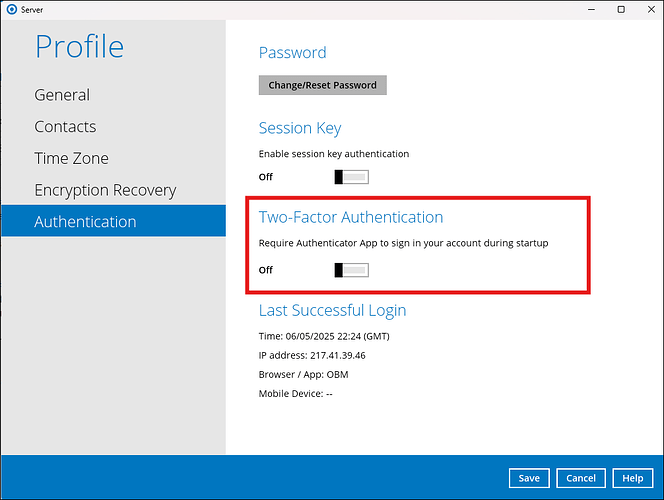Switch to the Contacts section
664x500 pixels.
coord(65,127)
